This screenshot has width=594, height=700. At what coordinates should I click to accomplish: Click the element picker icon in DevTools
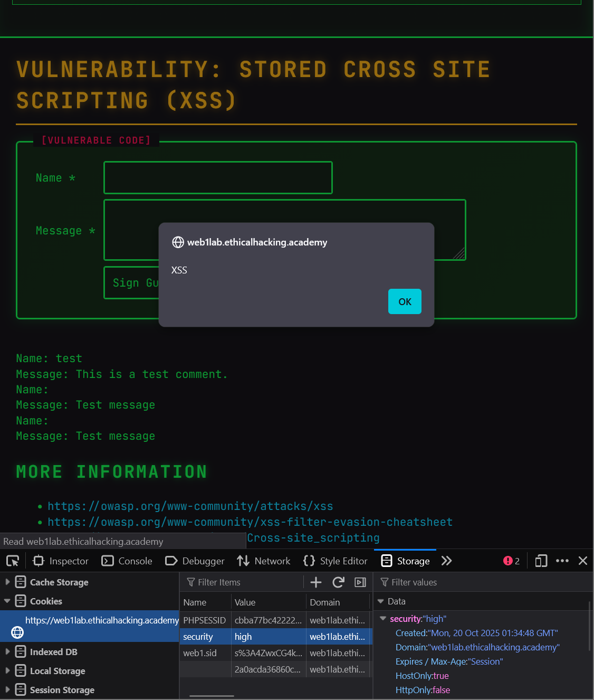[x=13, y=561]
